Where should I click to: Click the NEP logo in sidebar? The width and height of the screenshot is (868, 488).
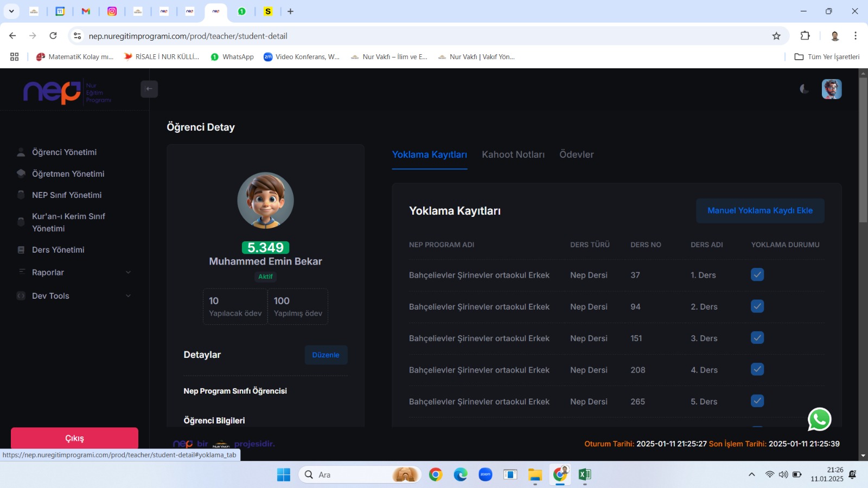[67, 92]
